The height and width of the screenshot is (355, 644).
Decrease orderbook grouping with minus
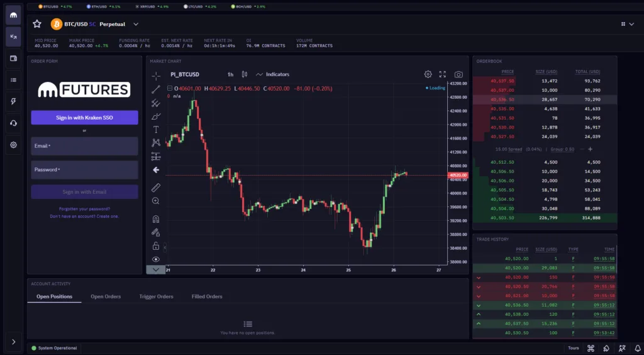pyautogui.click(x=582, y=149)
